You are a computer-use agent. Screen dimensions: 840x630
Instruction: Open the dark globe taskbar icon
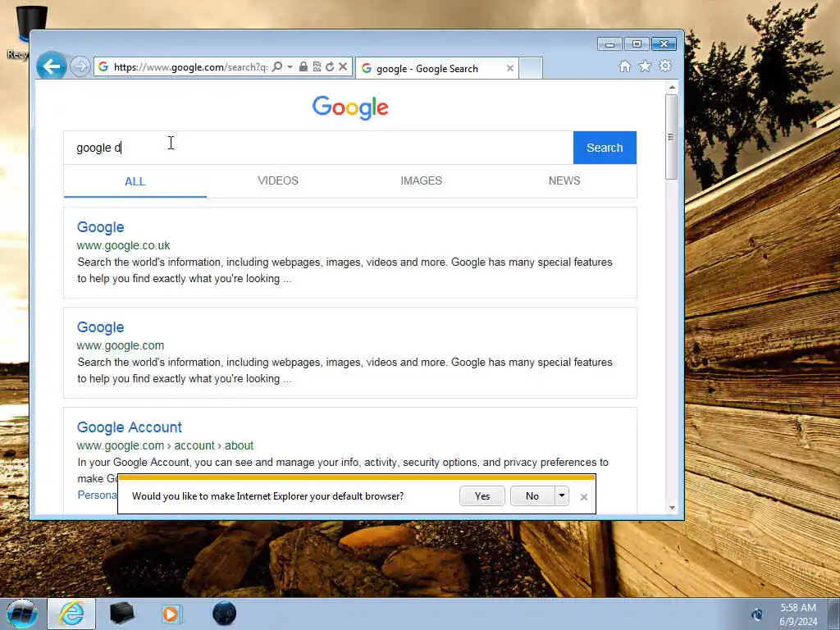225,614
